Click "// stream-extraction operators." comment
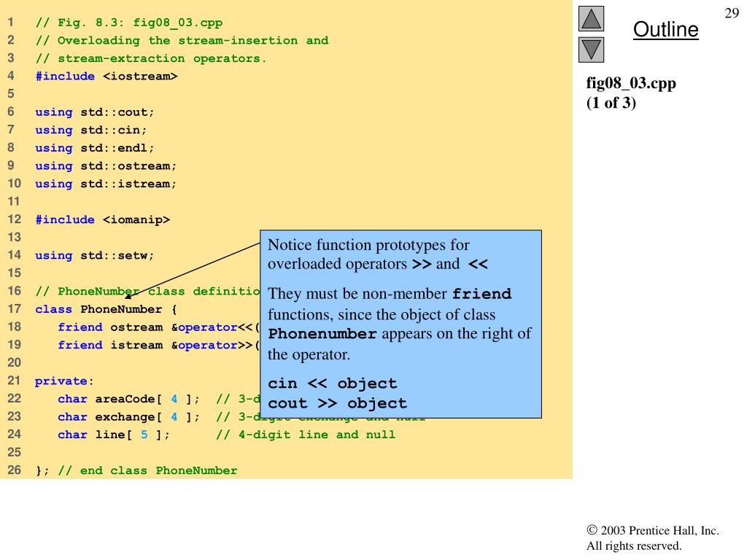 150,58
